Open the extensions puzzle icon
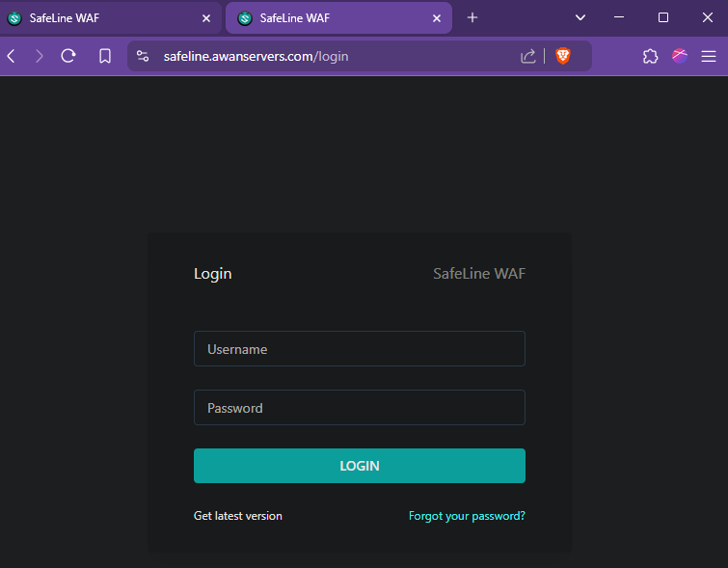The image size is (728, 568). point(650,56)
